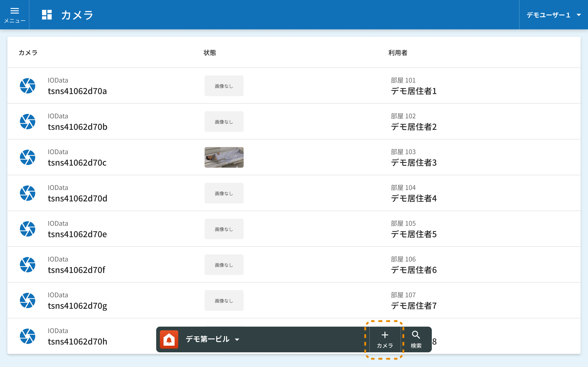
Task: Click the shutter icon for tsns41062d70f
Action: pos(28,264)
